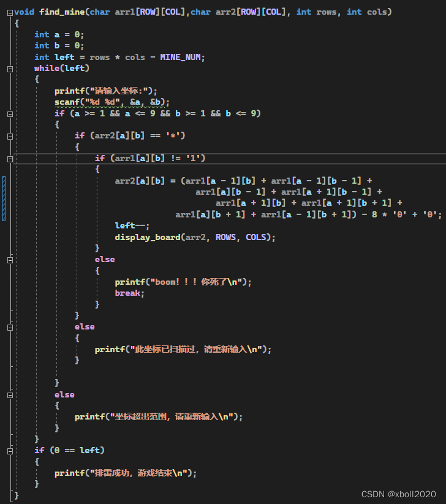Click the arr1[a][b - 1] term
Image resolution: width=446 pixels, height=504 pixels.
[230, 192]
